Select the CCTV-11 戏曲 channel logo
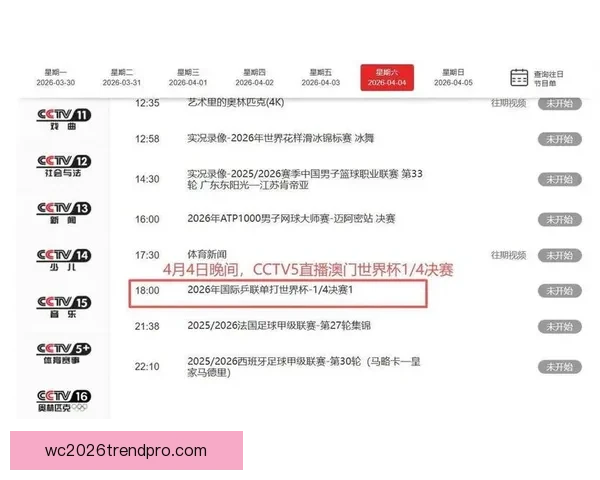 tap(64, 119)
